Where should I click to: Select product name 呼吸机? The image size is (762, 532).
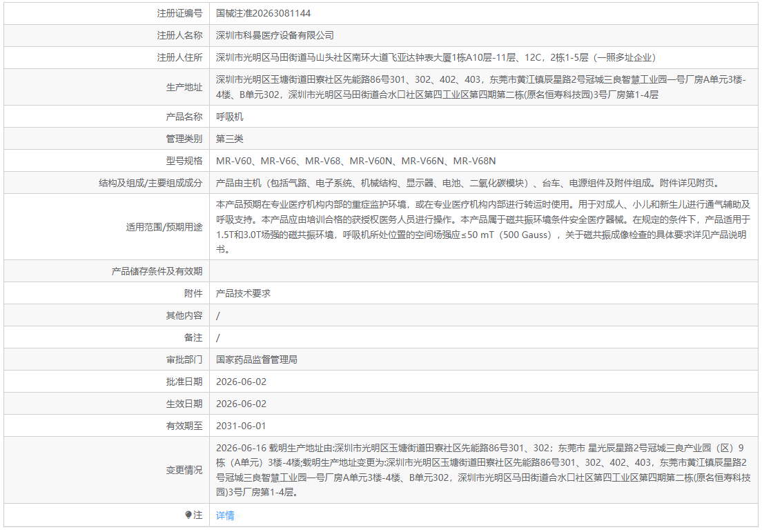coord(229,117)
